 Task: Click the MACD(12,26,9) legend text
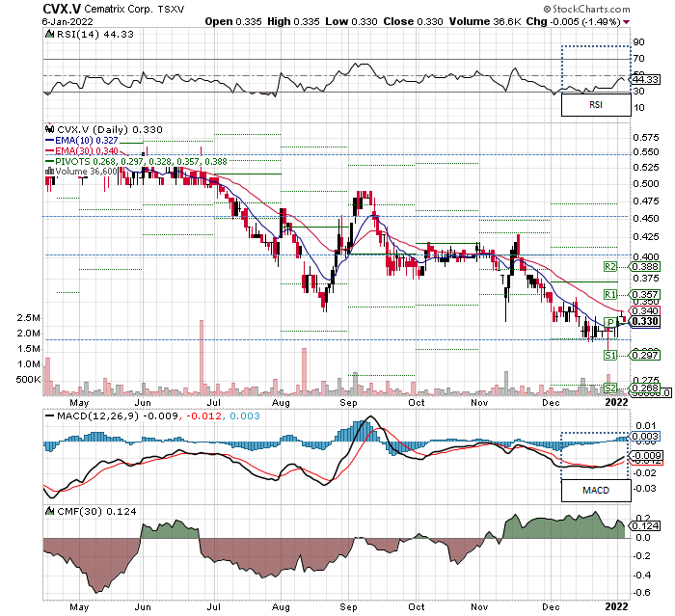pyautogui.click(x=158, y=415)
